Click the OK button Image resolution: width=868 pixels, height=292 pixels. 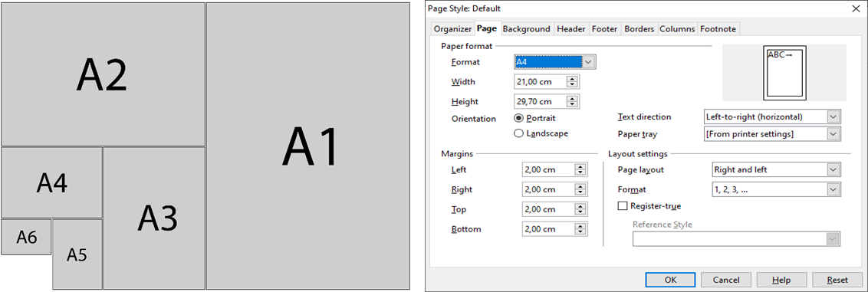(x=670, y=280)
